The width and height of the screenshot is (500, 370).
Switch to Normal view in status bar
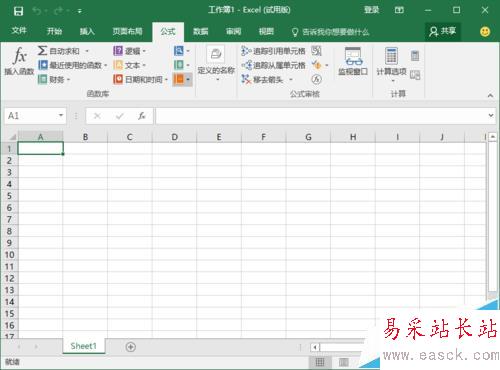point(320,362)
